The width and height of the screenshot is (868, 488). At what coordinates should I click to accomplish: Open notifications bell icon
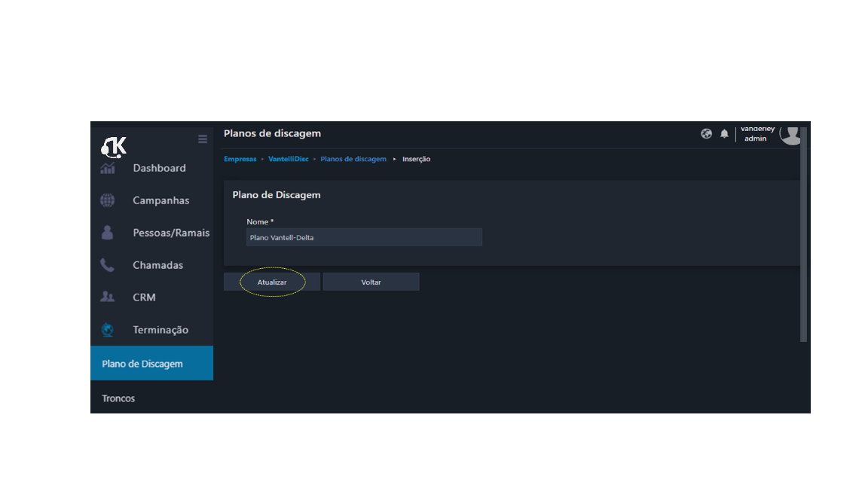point(724,133)
